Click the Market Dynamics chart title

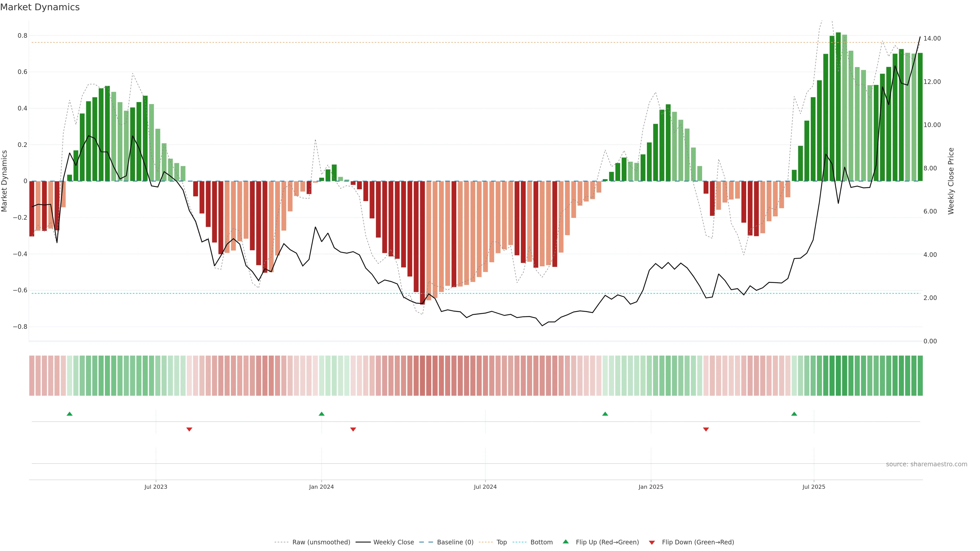click(x=40, y=7)
